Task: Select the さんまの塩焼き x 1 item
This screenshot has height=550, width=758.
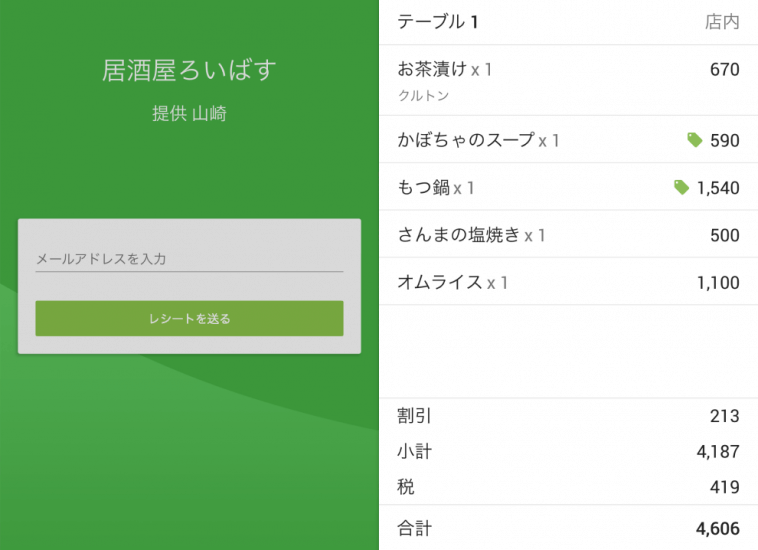Action: [568, 234]
